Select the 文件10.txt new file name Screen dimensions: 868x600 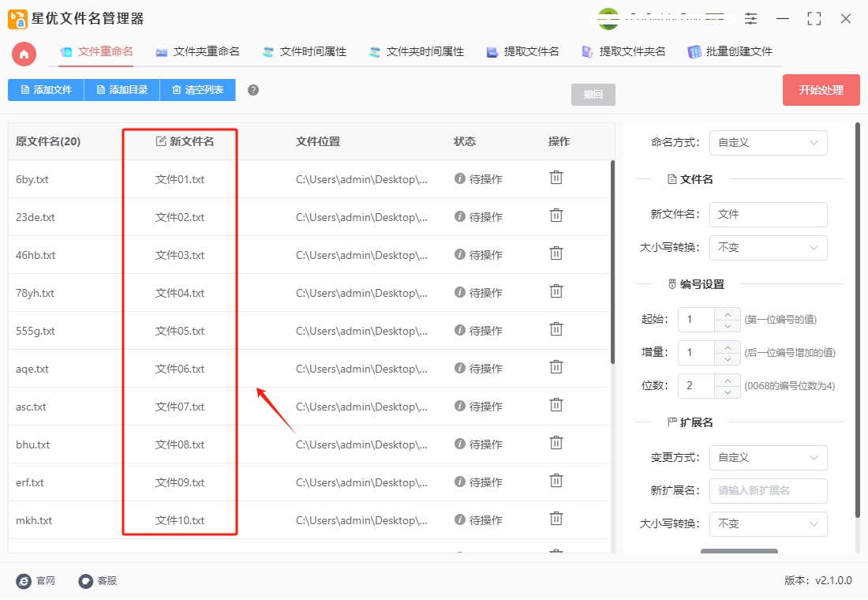180,520
